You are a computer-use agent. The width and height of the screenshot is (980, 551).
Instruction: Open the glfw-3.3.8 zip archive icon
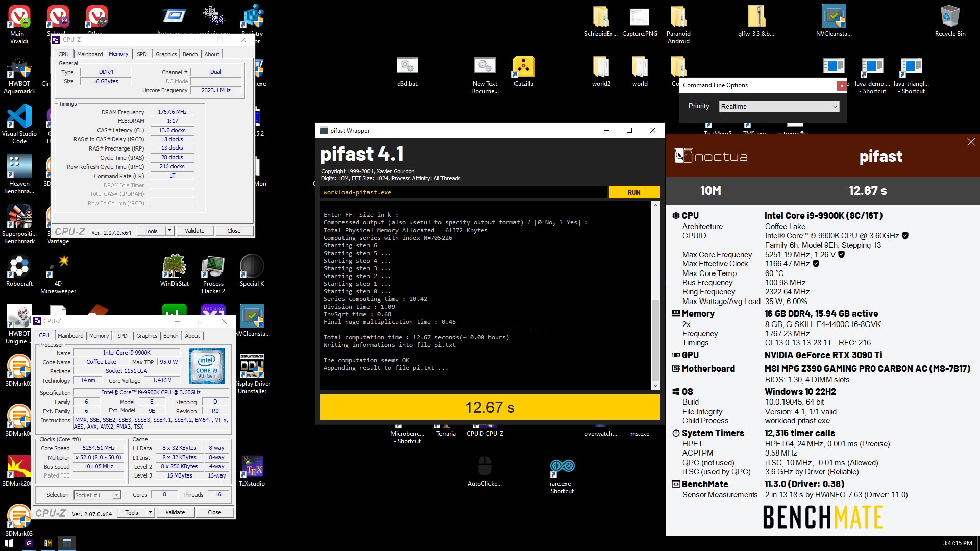pos(756,21)
